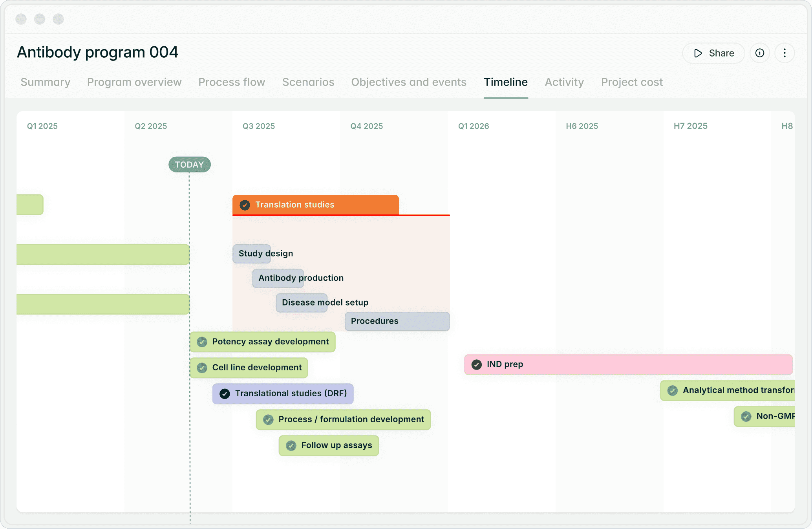The height and width of the screenshot is (529, 812).
Task: Click Cell line development check icon
Action: pyautogui.click(x=202, y=368)
